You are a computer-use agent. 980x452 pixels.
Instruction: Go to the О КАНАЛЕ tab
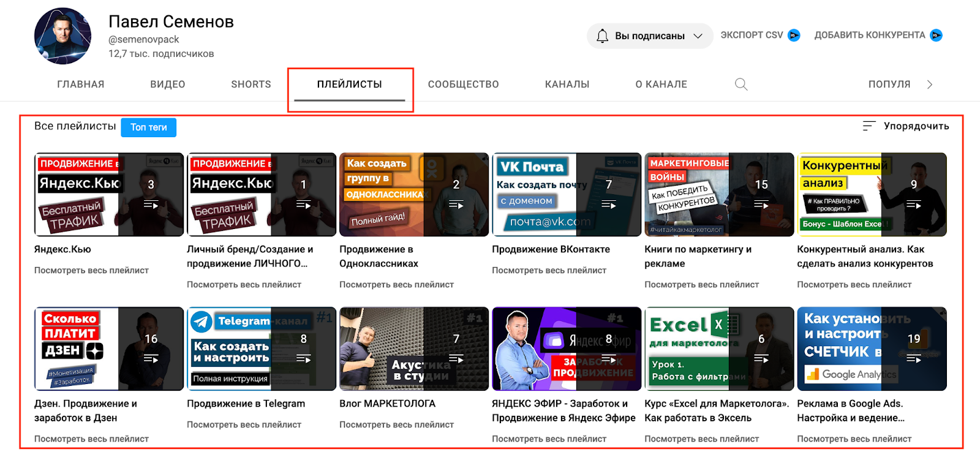coord(661,85)
